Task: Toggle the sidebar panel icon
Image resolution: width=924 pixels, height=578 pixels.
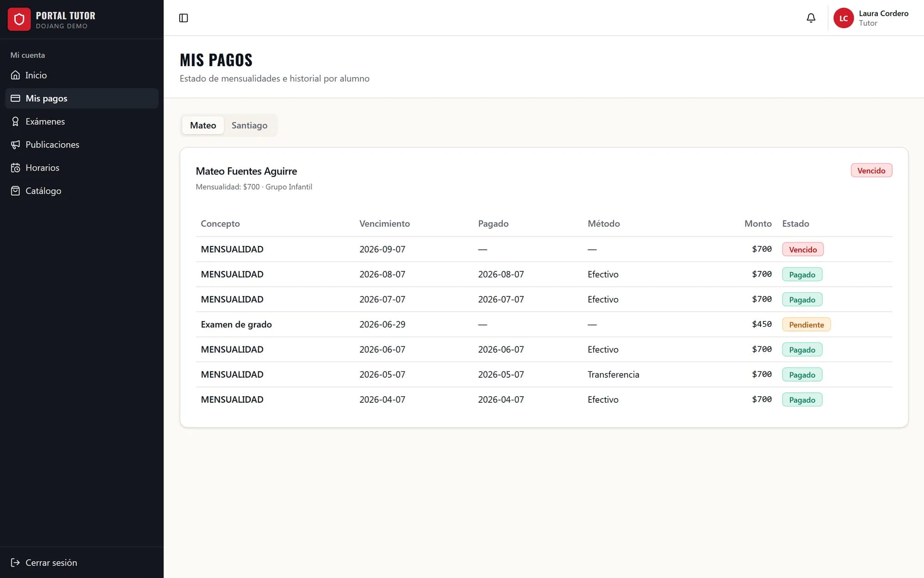Action: point(183,18)
